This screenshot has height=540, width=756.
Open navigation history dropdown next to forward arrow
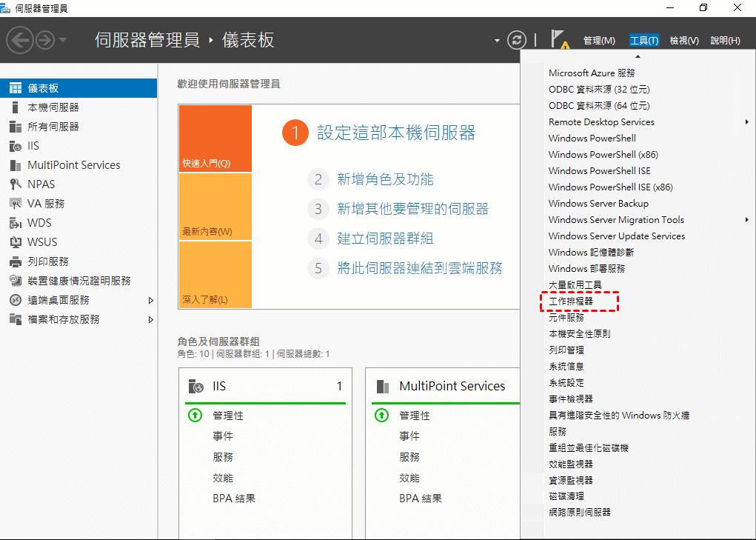(x=63, y=40)
